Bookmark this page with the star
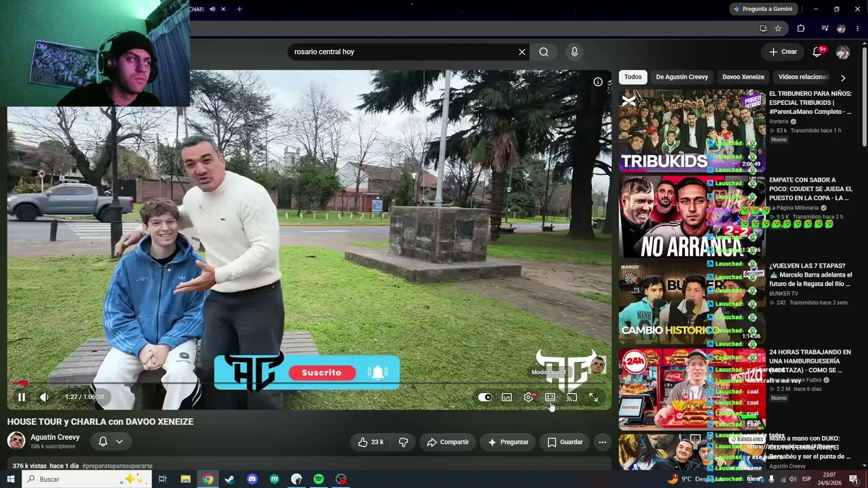The height and width of the screenshot is (488, 868). [778, 28]
